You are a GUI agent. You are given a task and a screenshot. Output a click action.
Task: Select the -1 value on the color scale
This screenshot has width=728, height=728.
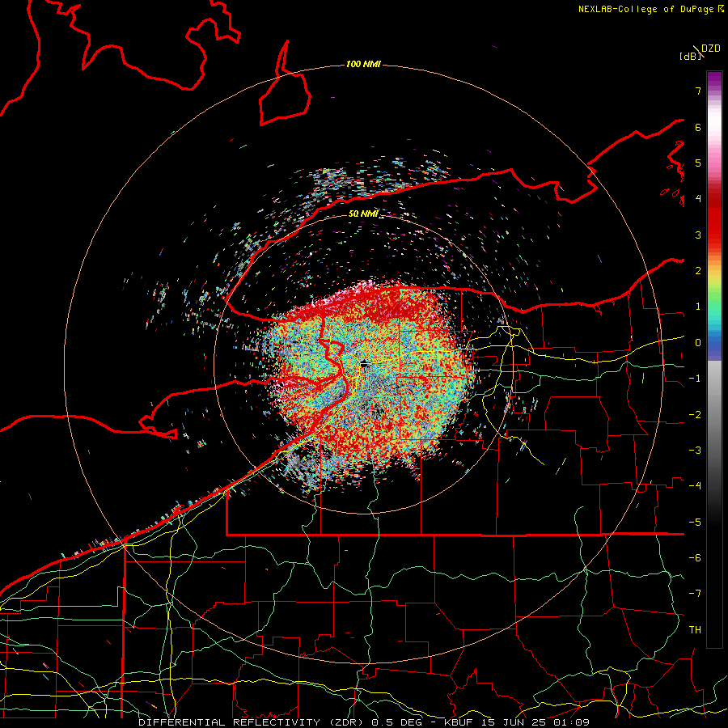(x=695, y=379)
